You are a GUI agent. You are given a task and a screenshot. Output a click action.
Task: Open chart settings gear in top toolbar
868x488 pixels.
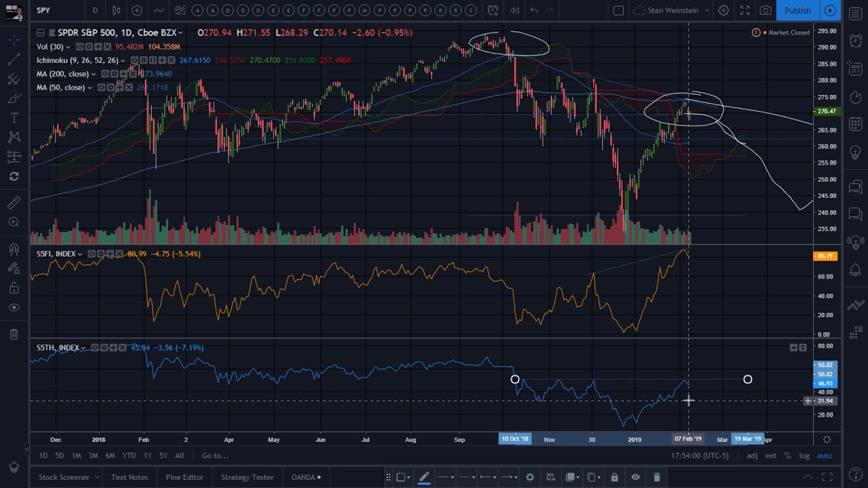coord(724,10)
